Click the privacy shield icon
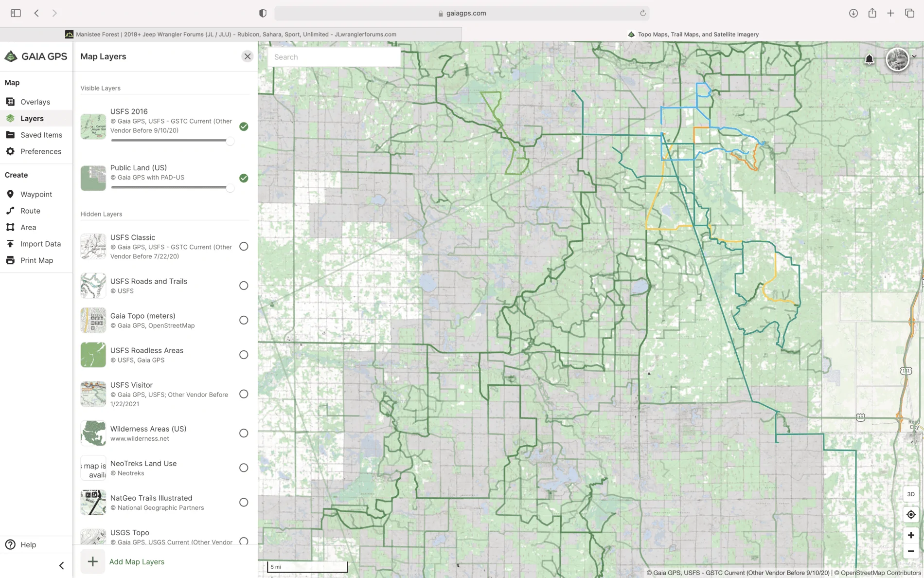The image size is (924, 578). (x=263, y=13)
